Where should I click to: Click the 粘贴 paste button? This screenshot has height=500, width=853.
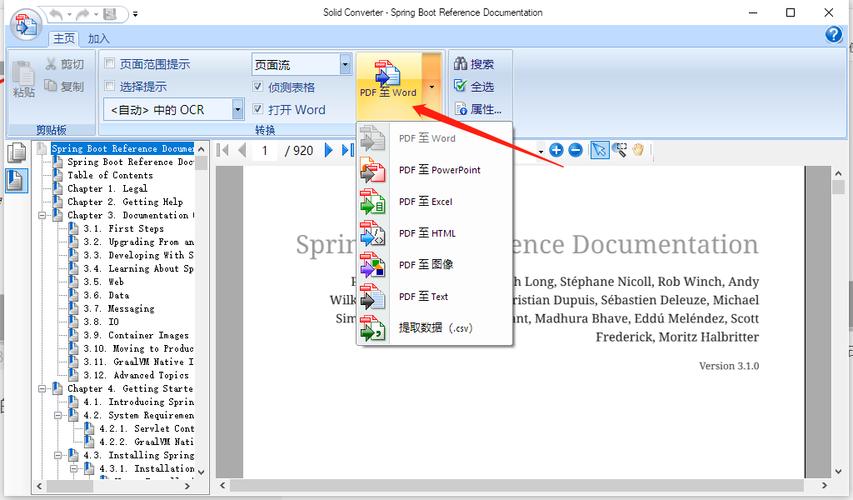(x=23, y=79)
